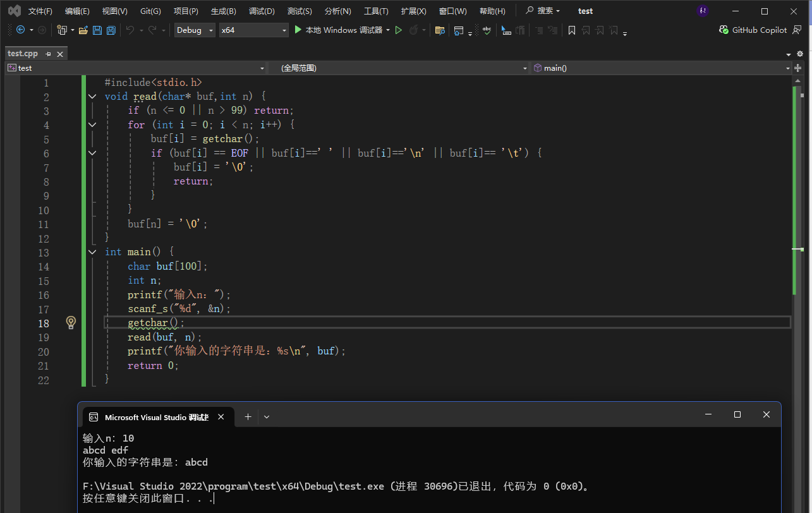812x513 pixels.
Task: Open the console tab list chevron dropdown
Action: (267, 417)
